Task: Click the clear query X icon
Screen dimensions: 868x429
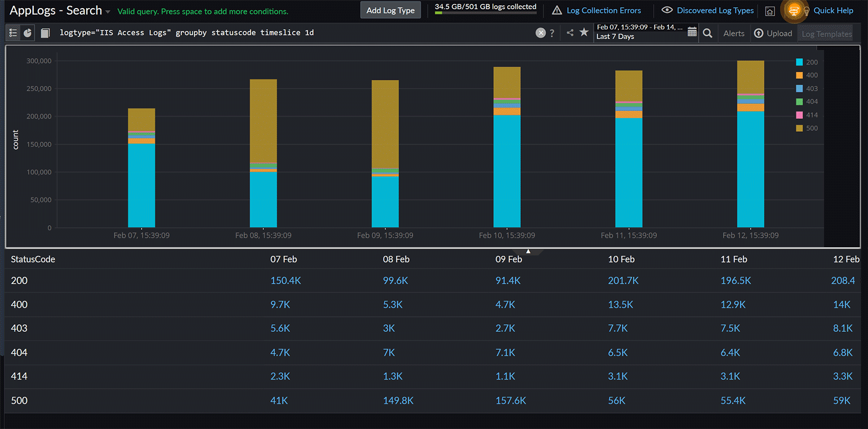Action: point(540,33)
